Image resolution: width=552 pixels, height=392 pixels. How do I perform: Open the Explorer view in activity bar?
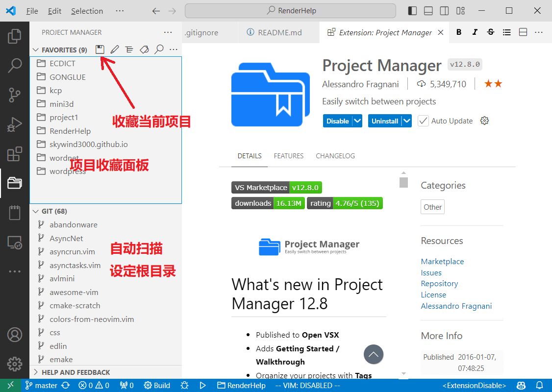point(14,36)
